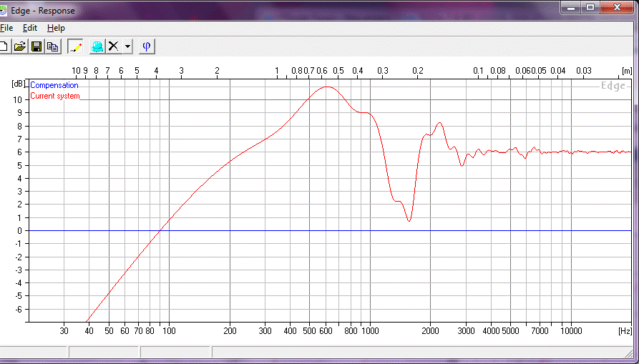
Task: Close the Edge - Response window
Action: (x=618, y=8)
